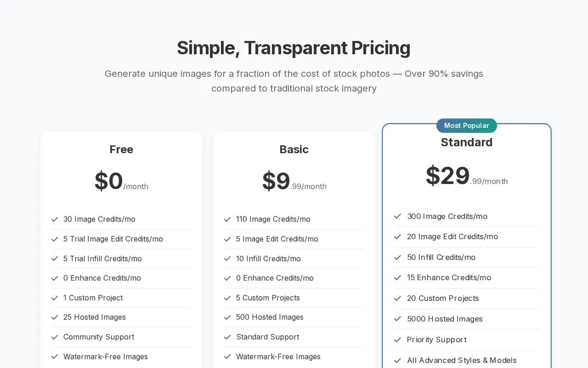Viewport: 588px width, 368px height.
Task: Click checkmark beside 5 Custom Projects
Action: pyautogui.click(x=227, y=298)
